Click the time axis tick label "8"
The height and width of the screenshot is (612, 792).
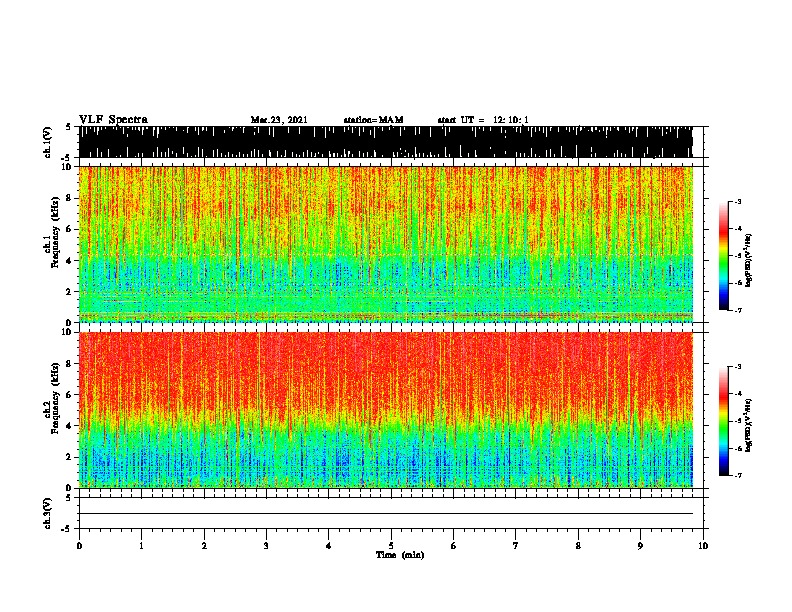tap(578, 546)
